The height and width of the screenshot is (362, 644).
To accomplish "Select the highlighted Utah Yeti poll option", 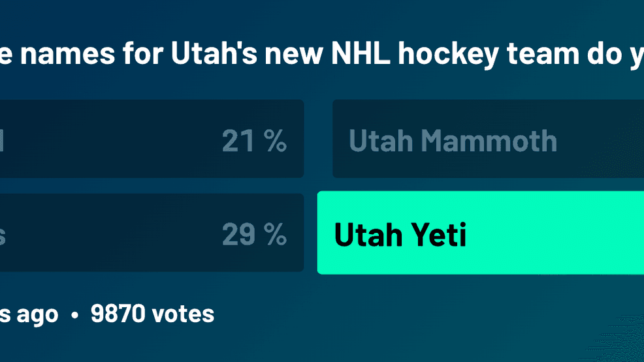I will [480, 234].
